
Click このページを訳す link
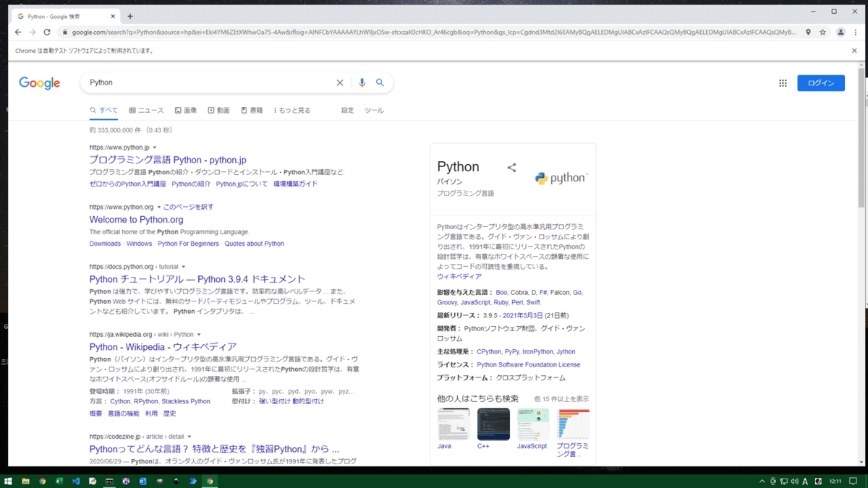coord(188,207)
